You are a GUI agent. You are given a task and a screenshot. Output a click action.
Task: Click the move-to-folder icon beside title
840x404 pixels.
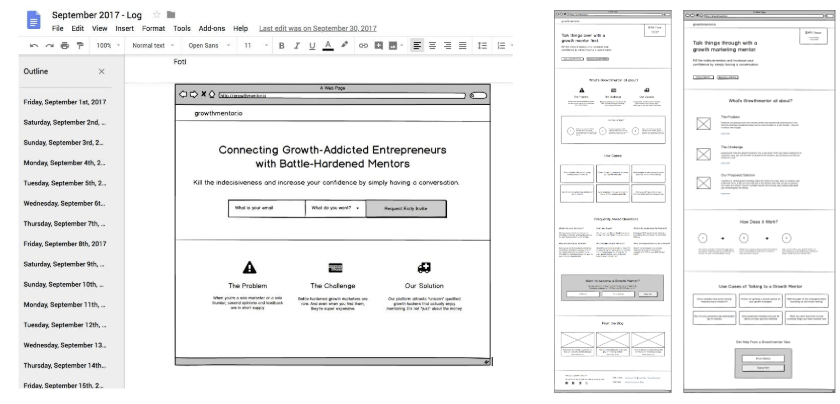[171, 15]
